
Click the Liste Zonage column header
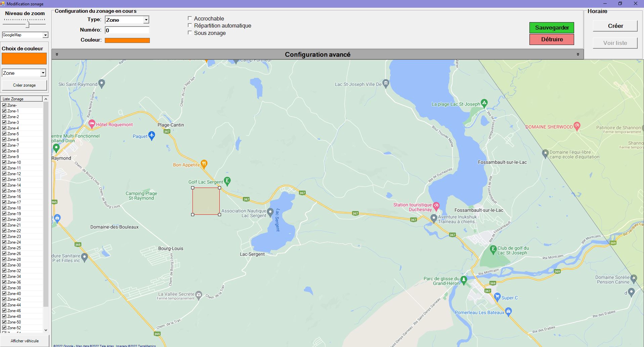click(x=22, y=99)
